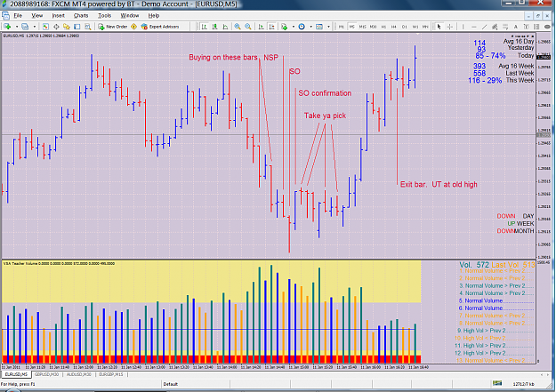Open the chart Templates icon
The width and height of the screenshot is (556, 392).
point(319,27)
